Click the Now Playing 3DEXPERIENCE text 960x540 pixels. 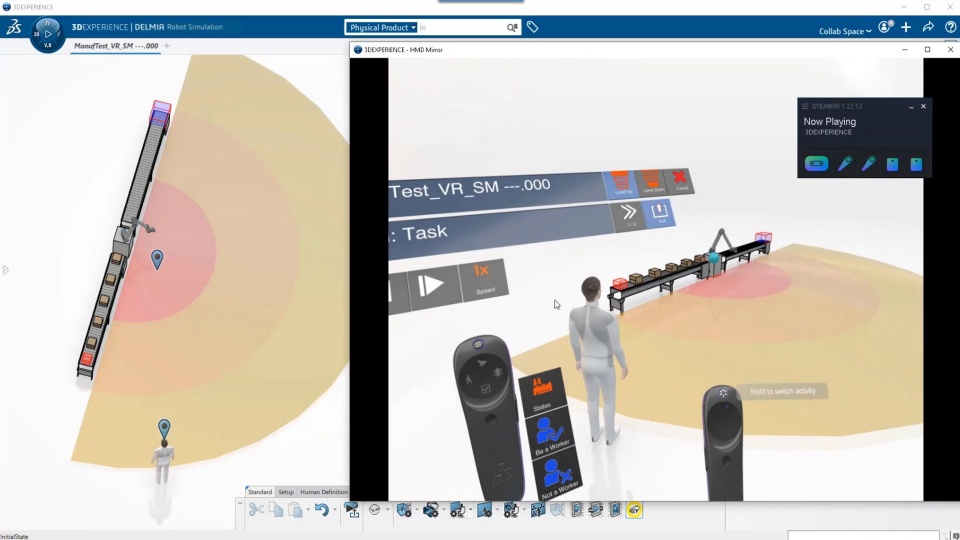[x=830, y=126]
